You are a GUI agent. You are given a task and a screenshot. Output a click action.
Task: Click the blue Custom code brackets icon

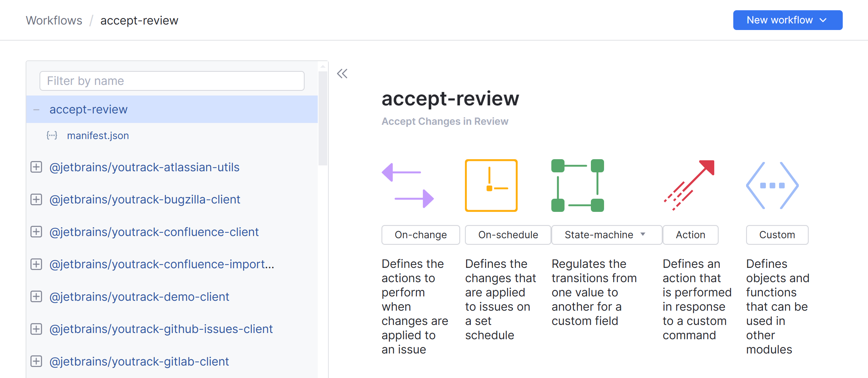click(x=772, y=186)
